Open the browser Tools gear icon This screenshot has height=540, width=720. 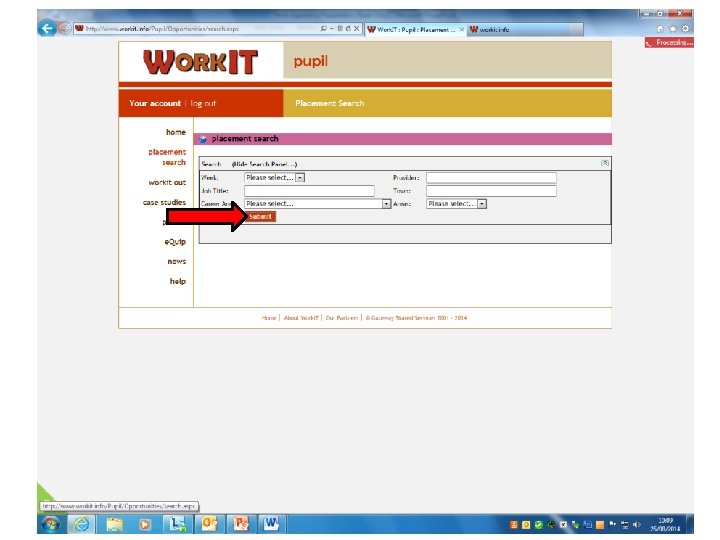tap(686, 28)
